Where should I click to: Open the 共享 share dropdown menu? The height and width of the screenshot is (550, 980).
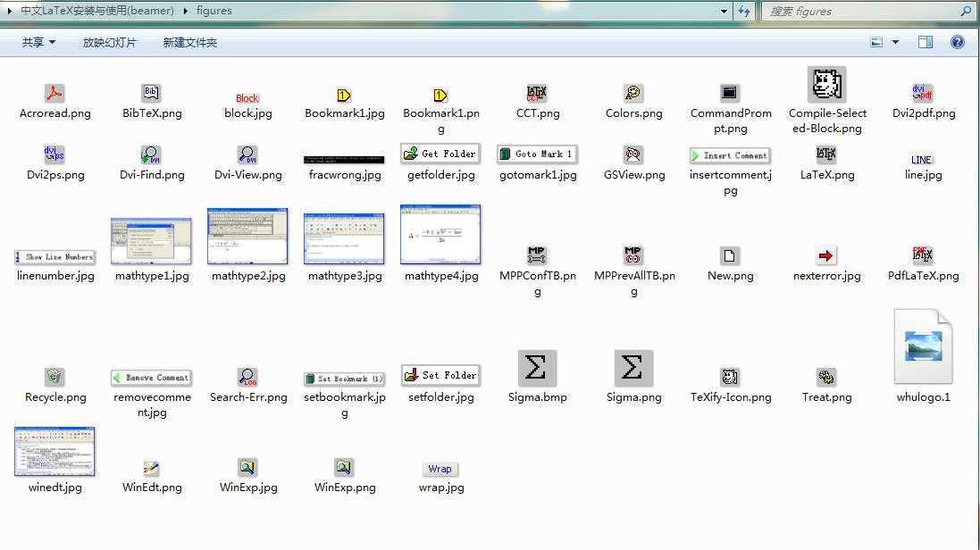[x=38, y=43]
